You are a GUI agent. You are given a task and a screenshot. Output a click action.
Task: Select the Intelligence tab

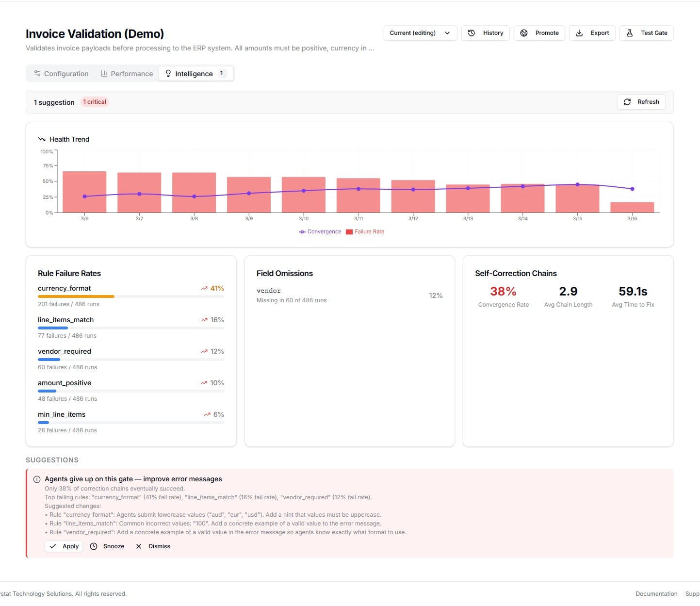[x=195, y=74]
